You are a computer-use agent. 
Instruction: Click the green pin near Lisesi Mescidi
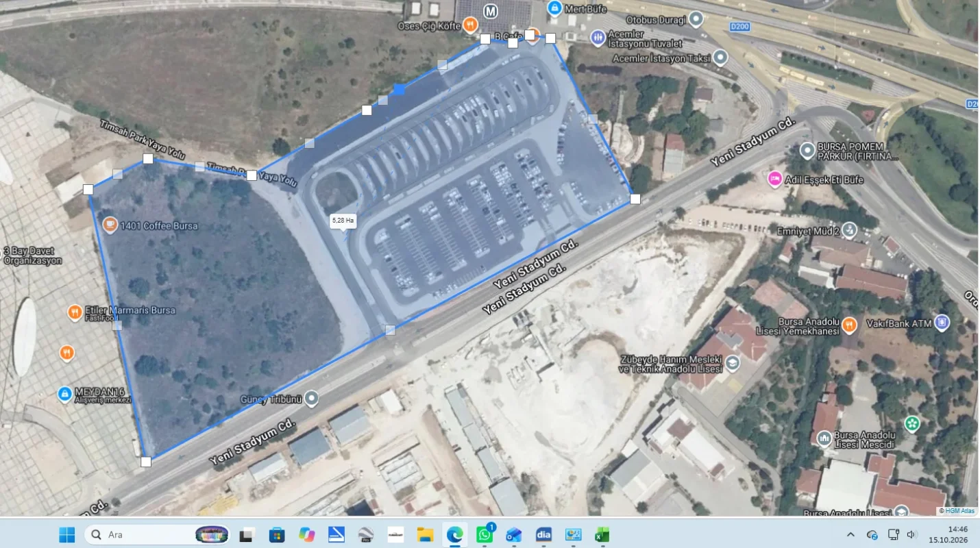click(911, 423)
